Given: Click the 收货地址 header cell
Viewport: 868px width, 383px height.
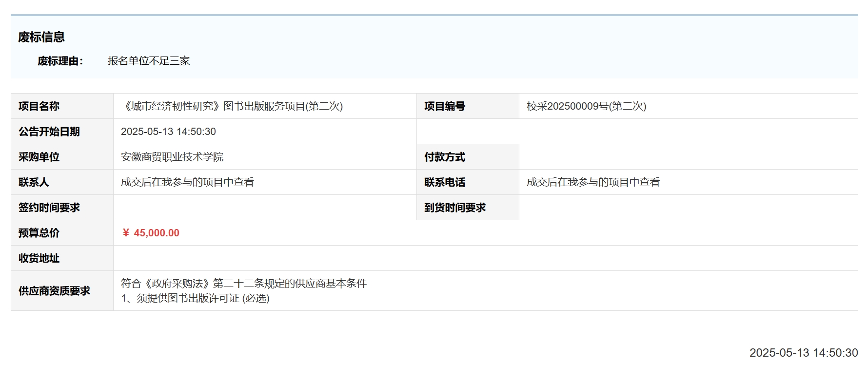Looking at the screenshot, I should click(39, 258).
